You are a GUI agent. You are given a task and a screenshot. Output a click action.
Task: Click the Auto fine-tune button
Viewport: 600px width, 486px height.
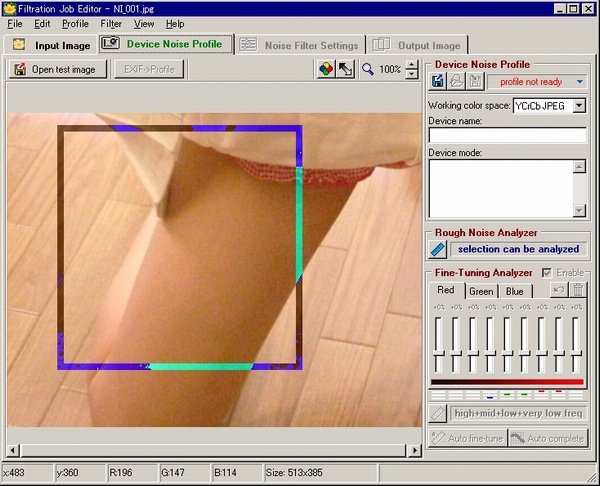point(467,438)
